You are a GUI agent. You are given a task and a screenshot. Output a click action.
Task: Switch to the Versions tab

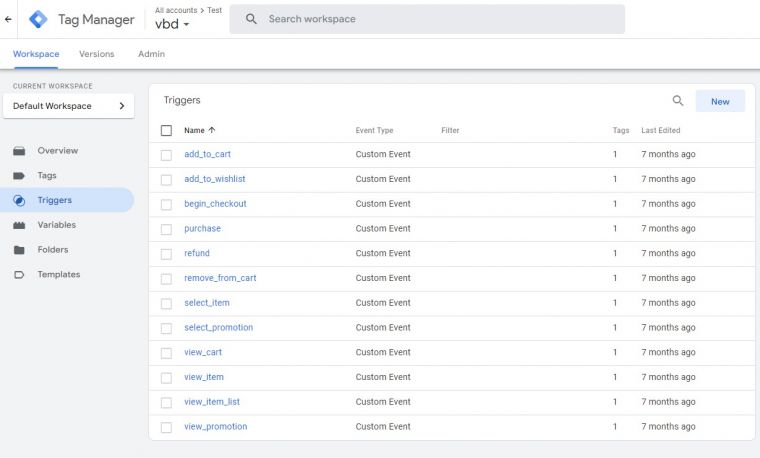tap(96, 54)
